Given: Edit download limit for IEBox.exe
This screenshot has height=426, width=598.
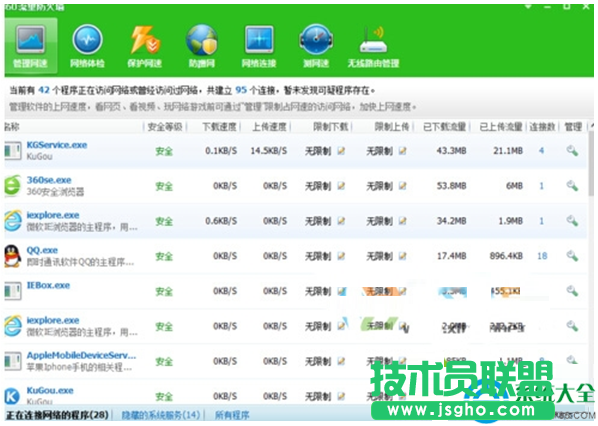Looking at the screenshot, I should (x=342, y=291).
